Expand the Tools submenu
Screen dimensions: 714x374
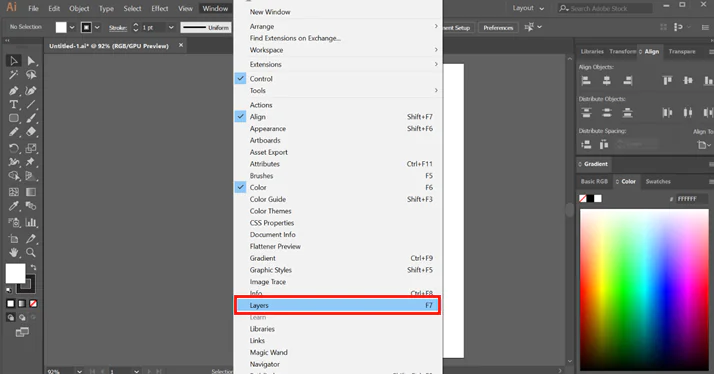pos(337,90)
